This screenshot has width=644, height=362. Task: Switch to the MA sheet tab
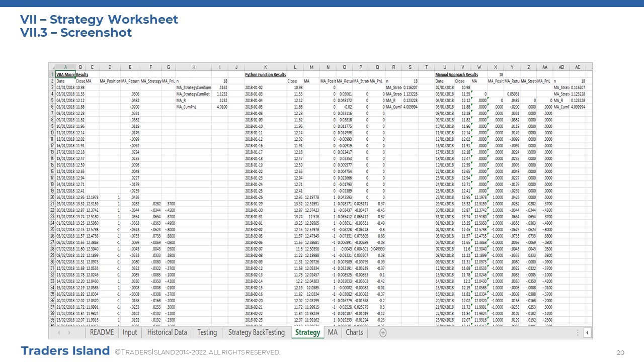333,332
